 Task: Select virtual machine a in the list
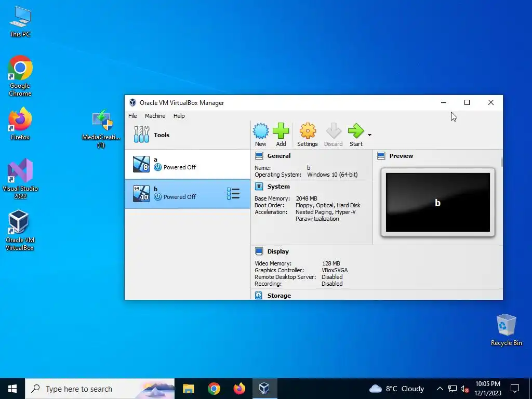pos(187,164)
